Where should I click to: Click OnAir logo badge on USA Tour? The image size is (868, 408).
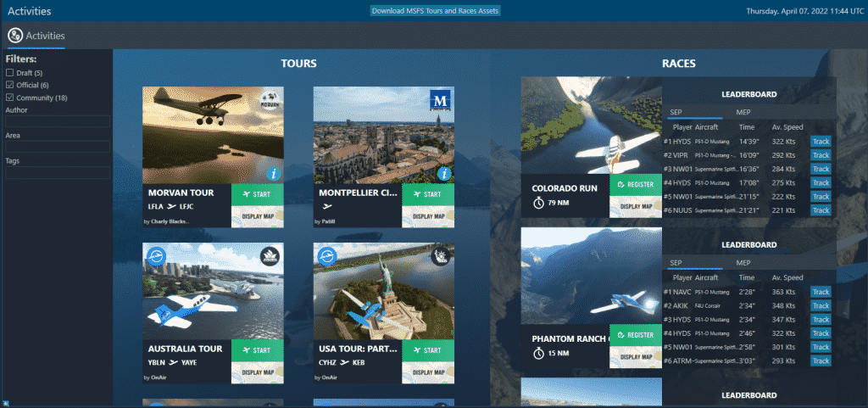[328, 256]
